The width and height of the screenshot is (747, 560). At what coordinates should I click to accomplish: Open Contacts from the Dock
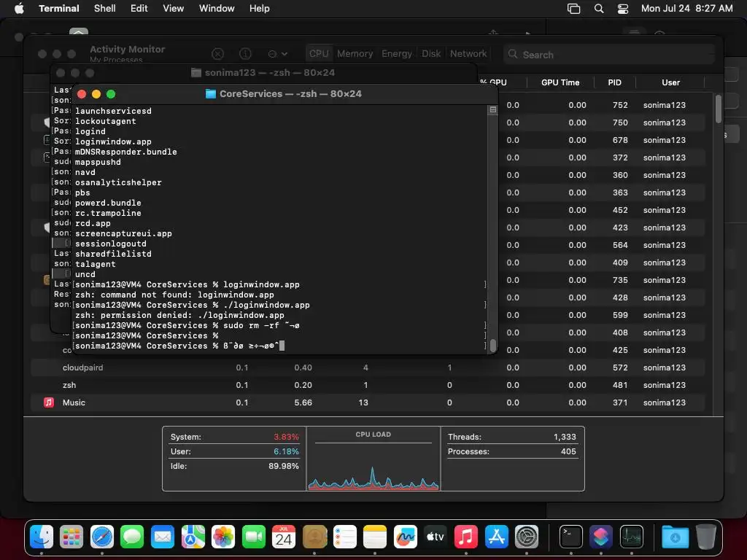click(314, 537)
